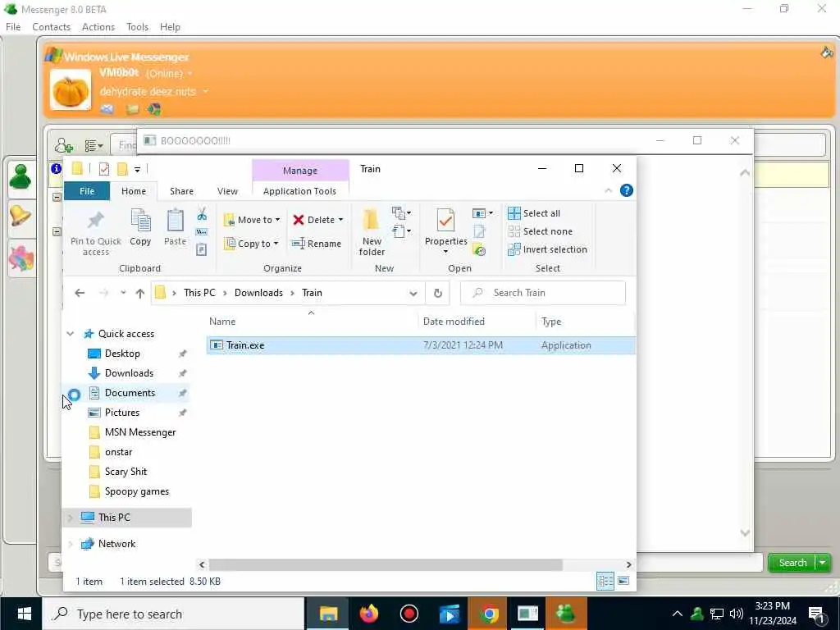Screen dimensions: 840x630
Task: Open Messenger Actions menu
Action: coord(98,27)
